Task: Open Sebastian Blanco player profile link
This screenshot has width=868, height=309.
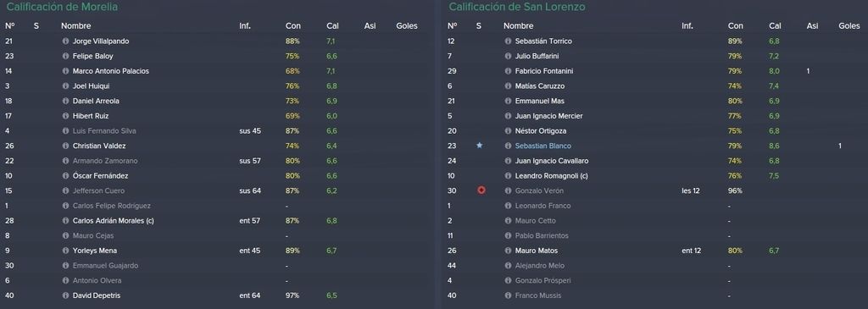Action: (x=542, y=146)
